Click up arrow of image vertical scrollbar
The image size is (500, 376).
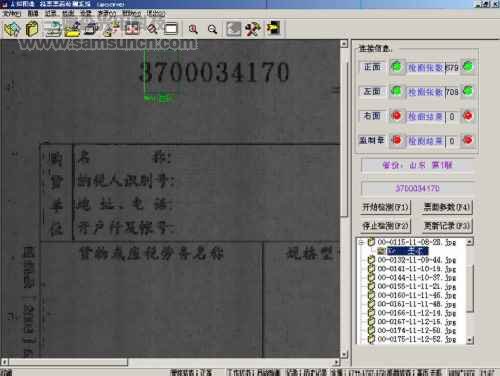click(344, 44)
